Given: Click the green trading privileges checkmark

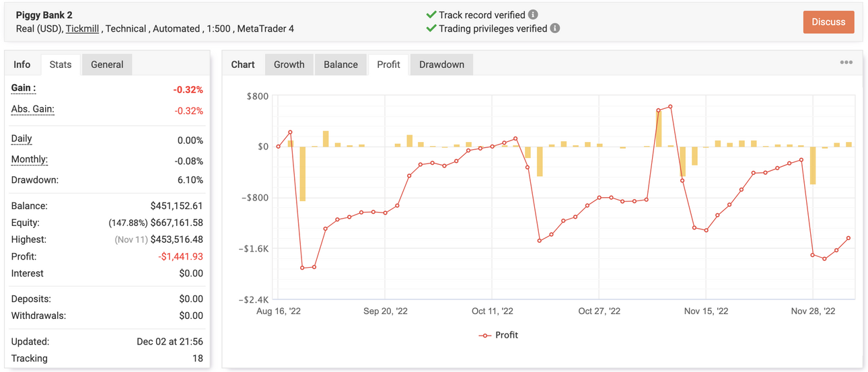Looking at the screenshot, I should point(431,28).
